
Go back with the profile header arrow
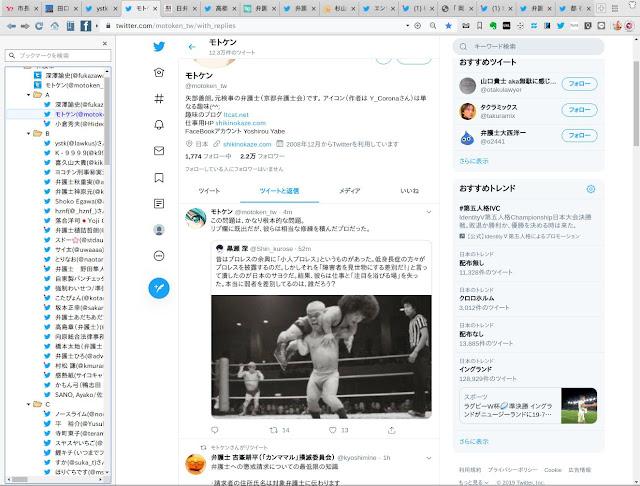point(192,47)
